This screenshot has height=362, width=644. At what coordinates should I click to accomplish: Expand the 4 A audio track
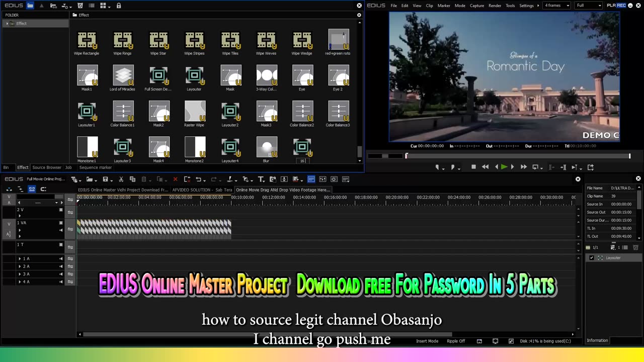pos(20,282)
